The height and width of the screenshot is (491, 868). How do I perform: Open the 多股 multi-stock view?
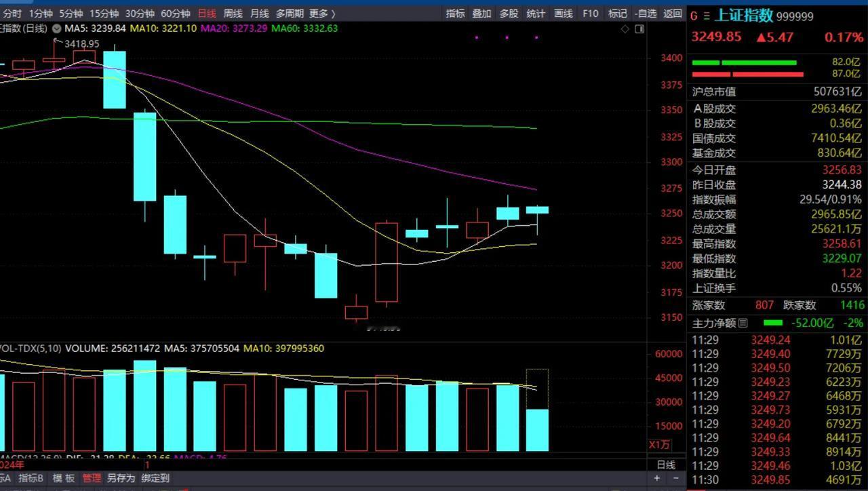pos(509,14)
